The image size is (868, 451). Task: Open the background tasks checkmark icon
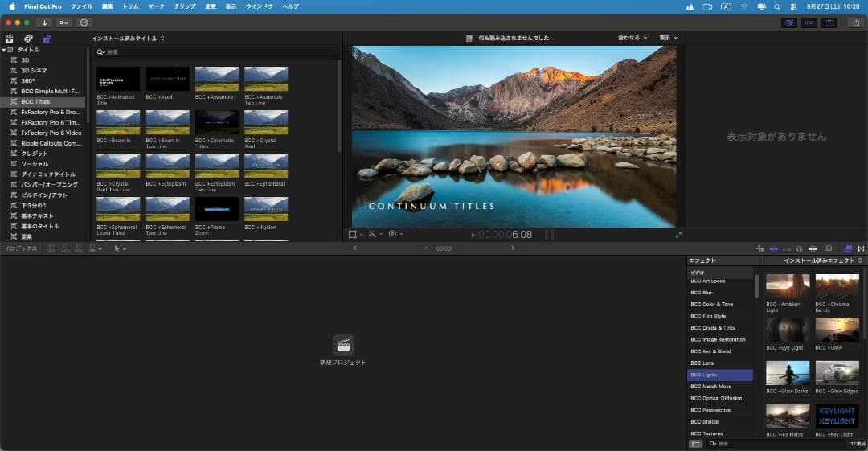pyautogui.click(x=84, y=23)
